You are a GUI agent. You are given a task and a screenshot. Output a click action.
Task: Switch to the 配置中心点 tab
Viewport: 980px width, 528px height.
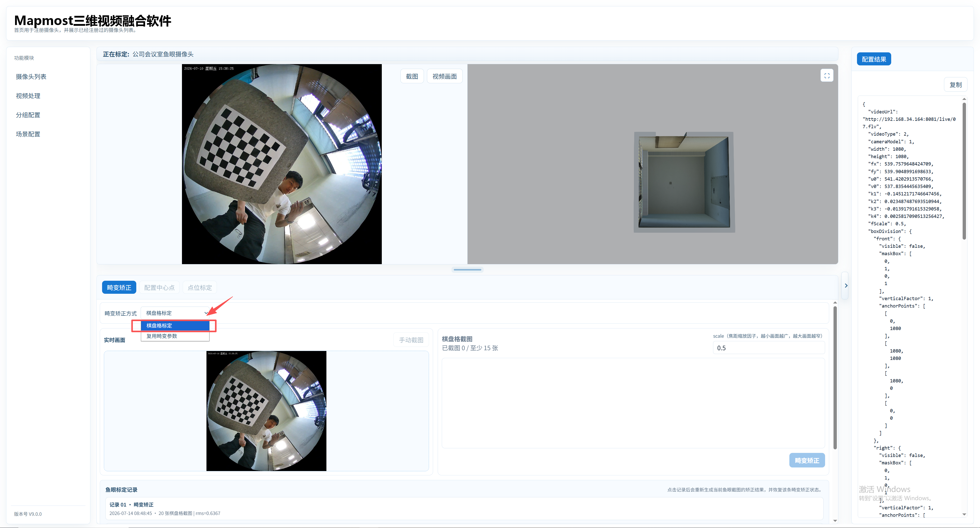[x=159, y=287]
